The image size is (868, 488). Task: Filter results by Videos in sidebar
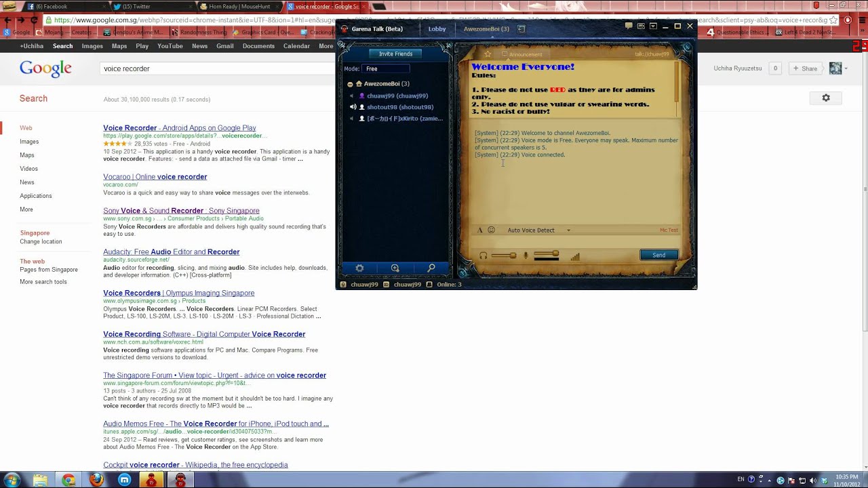click(x=28, y=169)
